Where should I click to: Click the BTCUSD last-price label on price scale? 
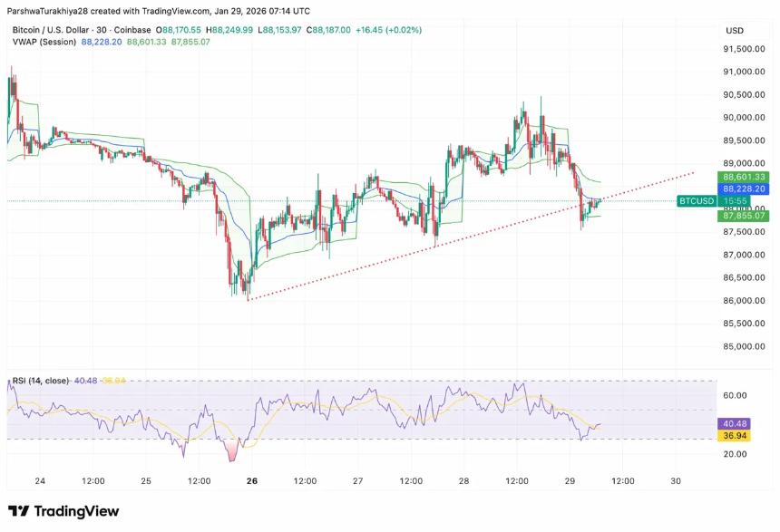(x=695, y=201)
